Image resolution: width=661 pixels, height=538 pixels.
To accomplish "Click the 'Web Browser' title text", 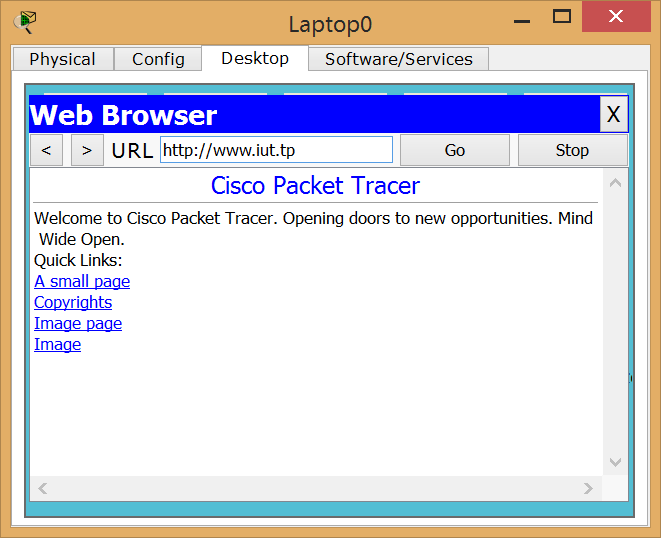I will pos(124,115).
